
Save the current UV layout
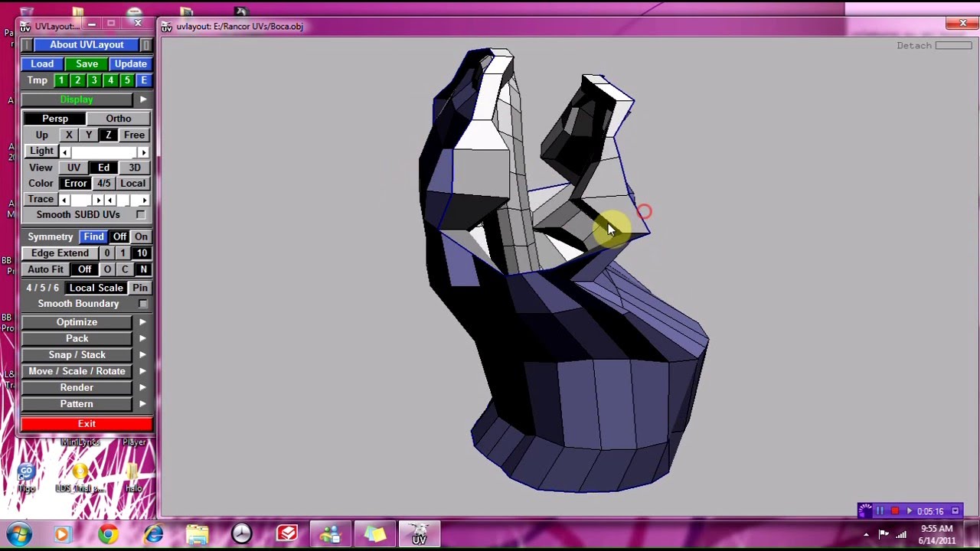[87, 64]
